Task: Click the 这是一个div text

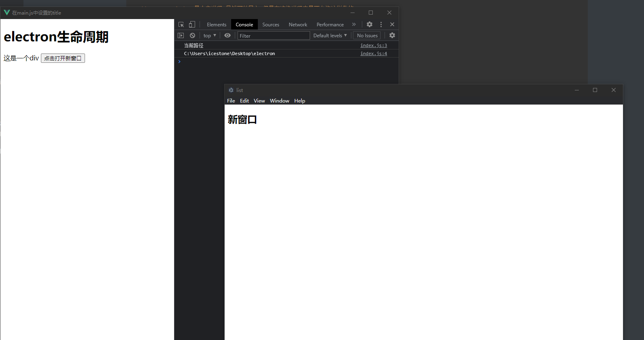Action: click(x=21, y=58)
